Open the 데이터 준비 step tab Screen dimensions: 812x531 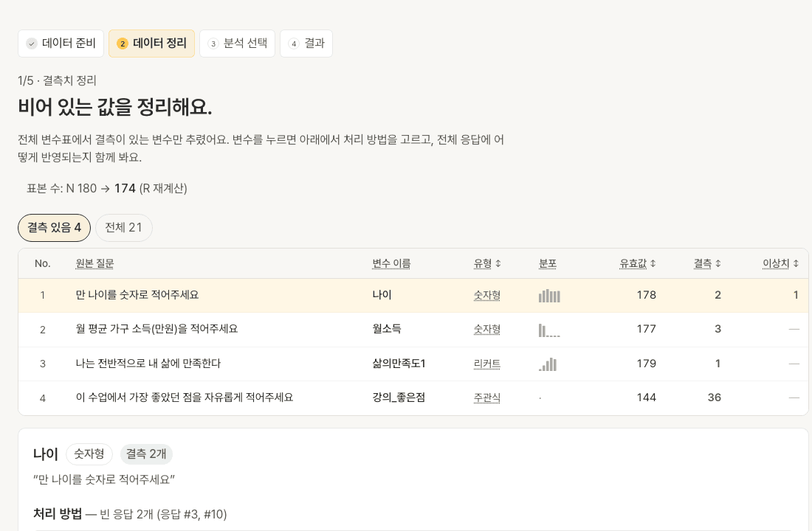[x=61, y=44]
